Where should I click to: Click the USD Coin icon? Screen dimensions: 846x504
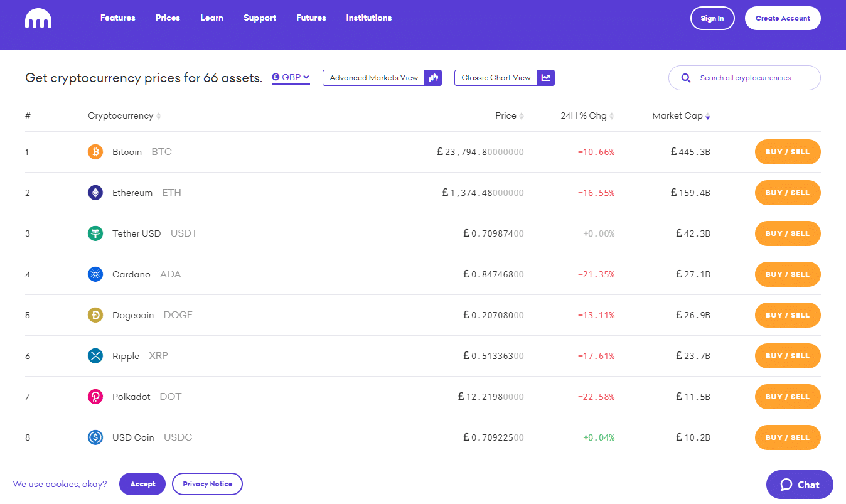coord(95,437)
